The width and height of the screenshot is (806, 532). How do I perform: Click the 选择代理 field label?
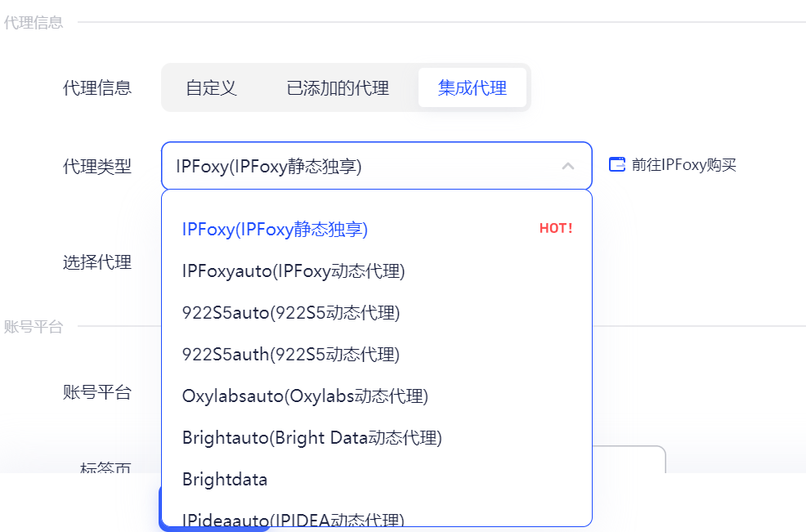click(x=99, y=262)
